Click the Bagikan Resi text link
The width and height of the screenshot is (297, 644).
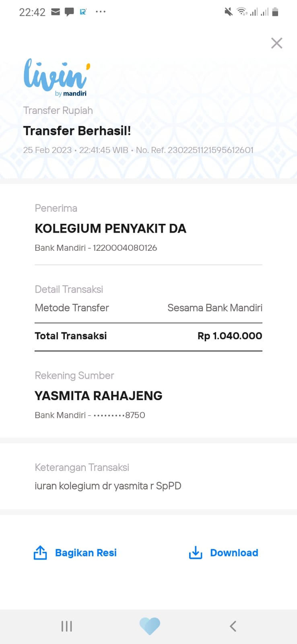click(86, 553)
